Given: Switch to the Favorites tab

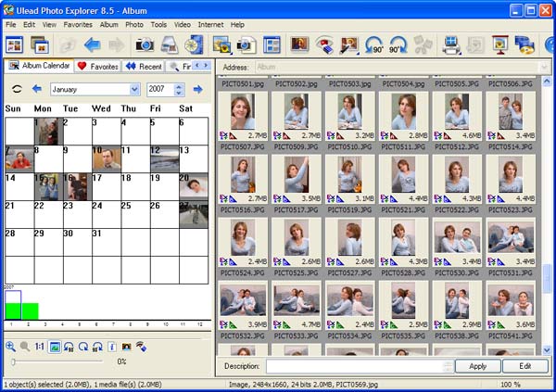Looking at the screenshot, I should 98,67.
